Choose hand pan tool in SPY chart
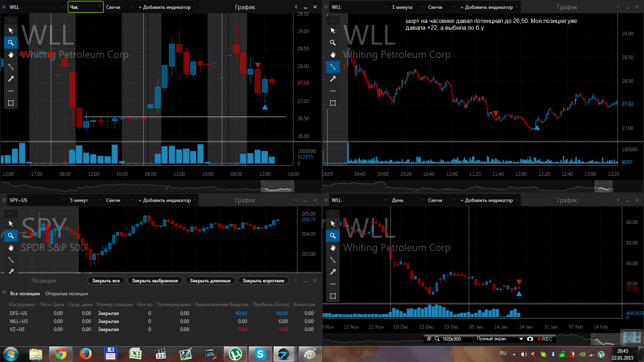Viewport: 644px width, 362px height. pos(11,248)
